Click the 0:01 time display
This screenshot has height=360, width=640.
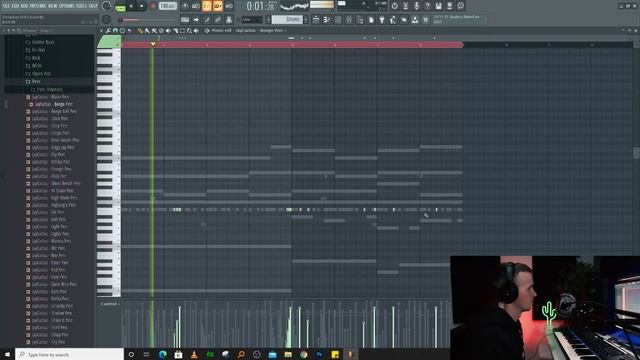pyautogui.click(x=260, y=6)
